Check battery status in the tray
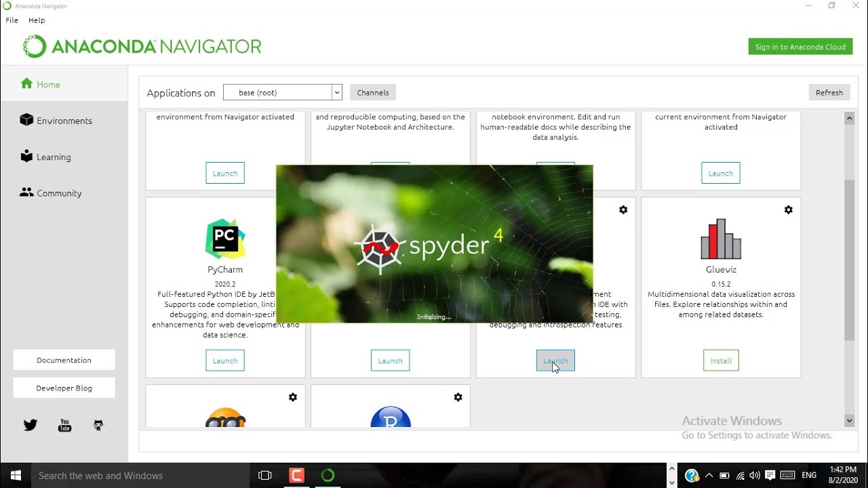Screen dimensions: 868x488 pos(724,476)
